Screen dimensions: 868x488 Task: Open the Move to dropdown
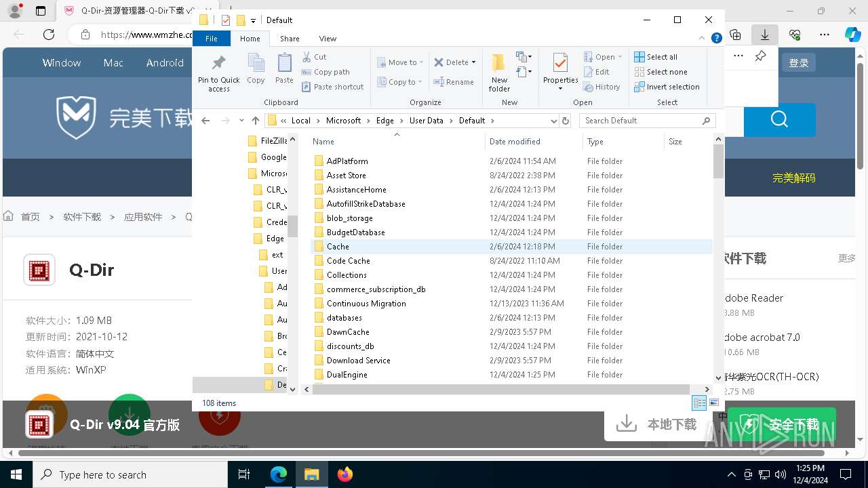pos(421,62)
